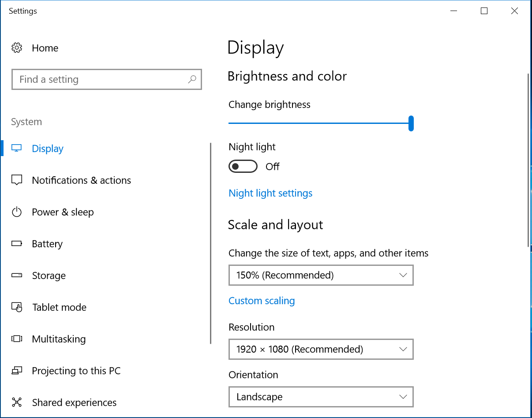The width and height of the screenshot is (532, 418).
Task: Click the brightness slider handle
Action: 411,123
